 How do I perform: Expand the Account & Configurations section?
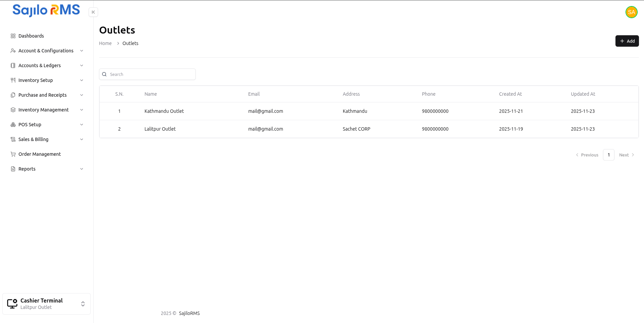[82, 51]
